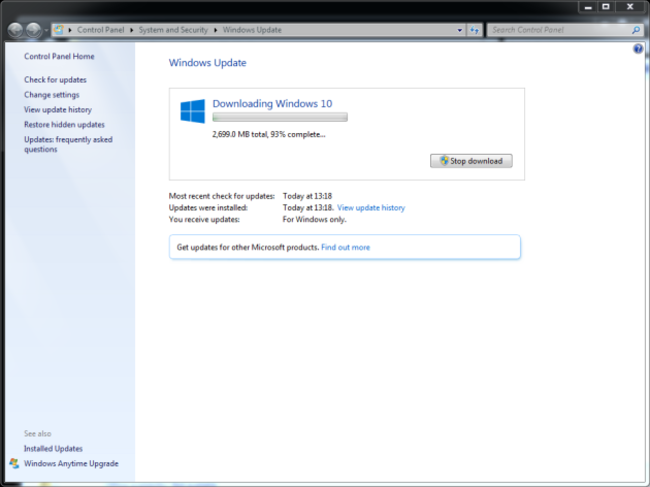Click Check for updates
Image resolution: width=650 pixels, height=487 pixels.
coord(55,80)
